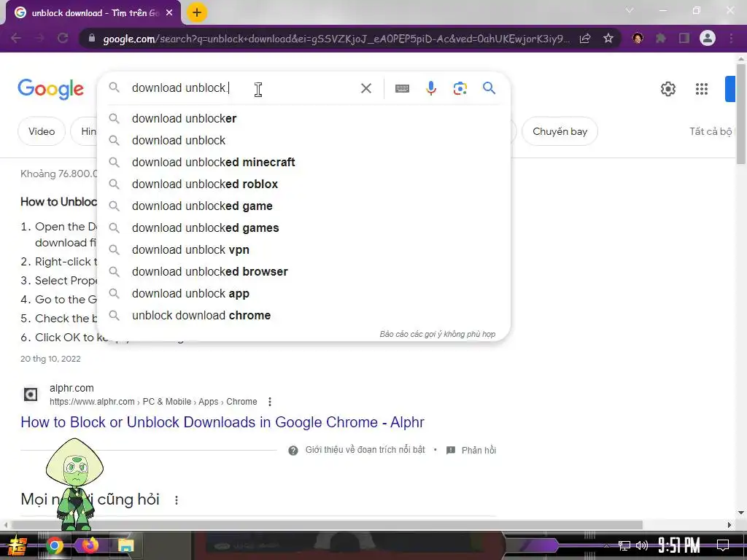Toggle the Chrome side panel
Image resolution: width=747 pixels, height=560 pixels.
[x=684, y=38]
